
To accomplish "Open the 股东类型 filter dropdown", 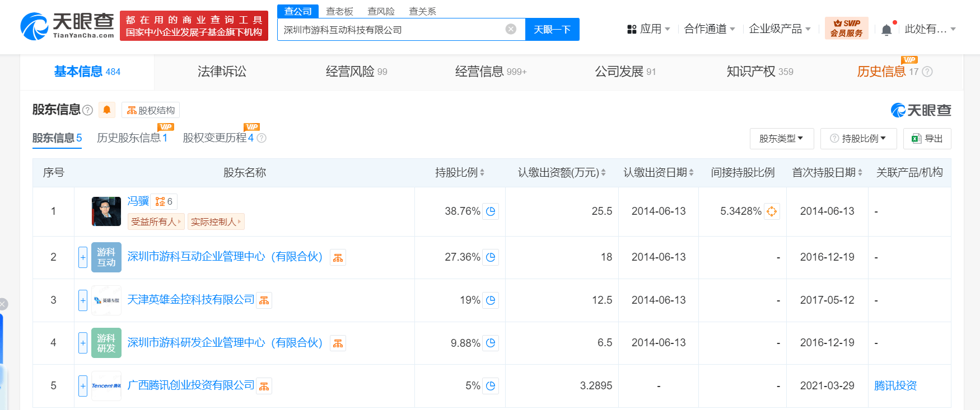I will [782, 139].
